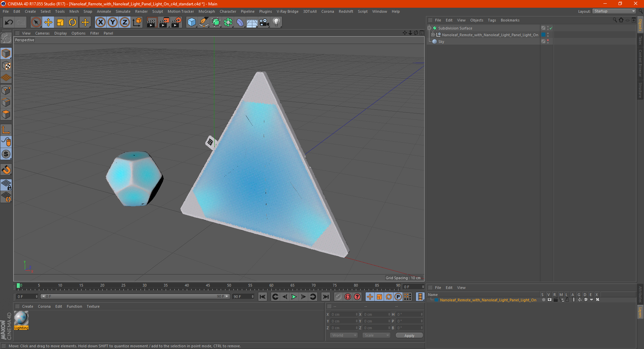
Task: Toggle Z axis lock
Action: pyautogui.click(x=125, y=22)
